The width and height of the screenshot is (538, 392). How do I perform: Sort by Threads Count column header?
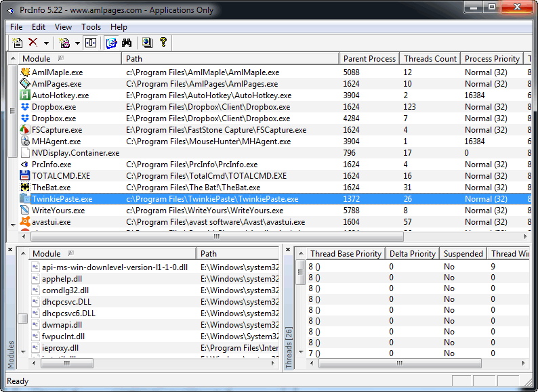point(430,59)
